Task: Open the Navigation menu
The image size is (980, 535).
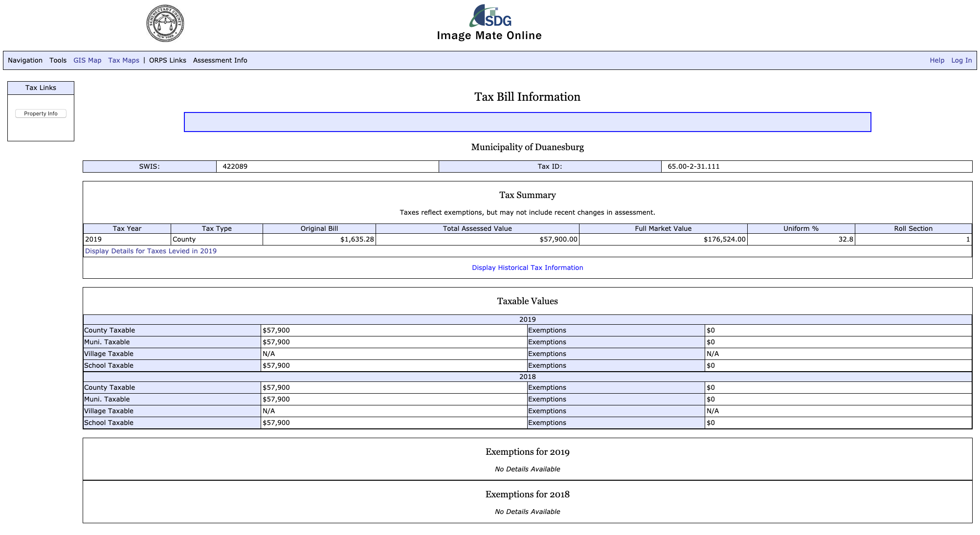Action: (25, 60)
